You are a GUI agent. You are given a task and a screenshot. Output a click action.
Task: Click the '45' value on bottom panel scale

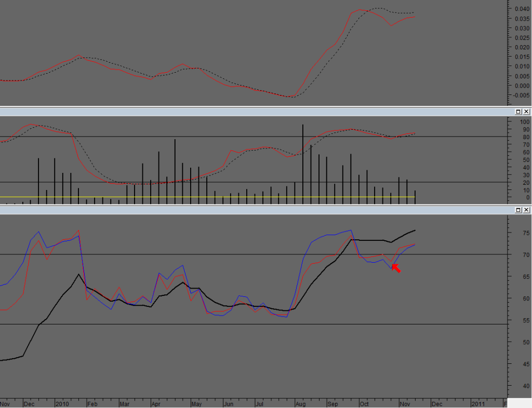click(x=526, y=364)
